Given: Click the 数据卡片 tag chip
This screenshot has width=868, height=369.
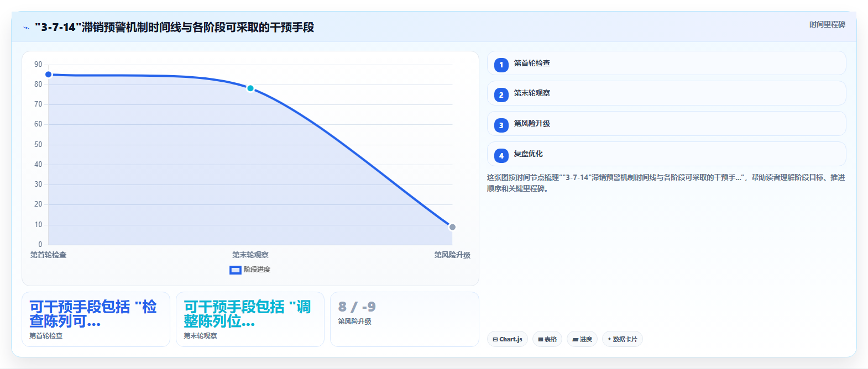Looking at the screenshot, I should coord(623,339).
